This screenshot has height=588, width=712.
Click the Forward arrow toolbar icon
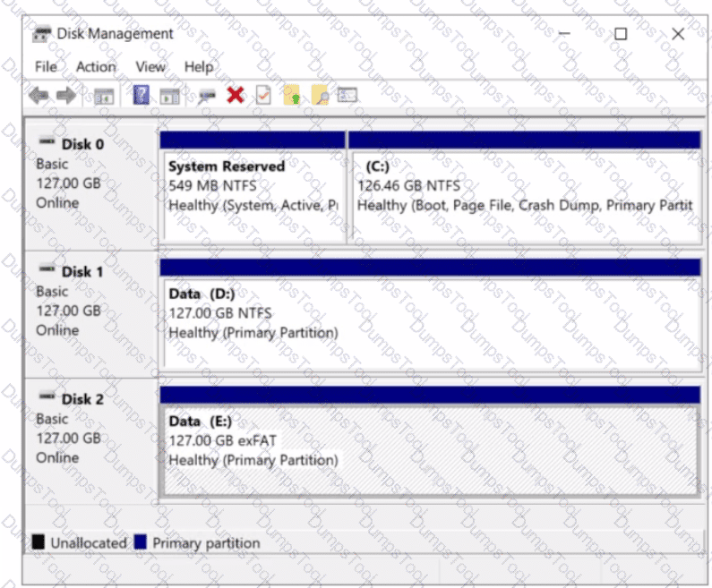65,96
